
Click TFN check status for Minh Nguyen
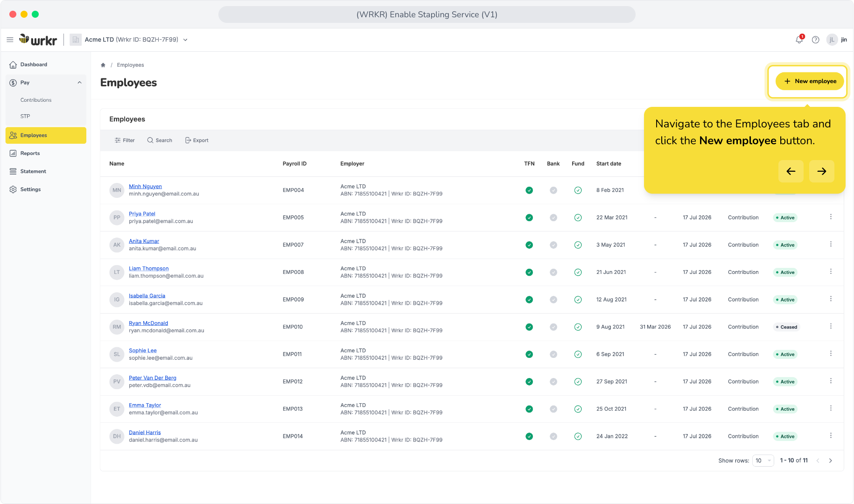click(529, 190)
